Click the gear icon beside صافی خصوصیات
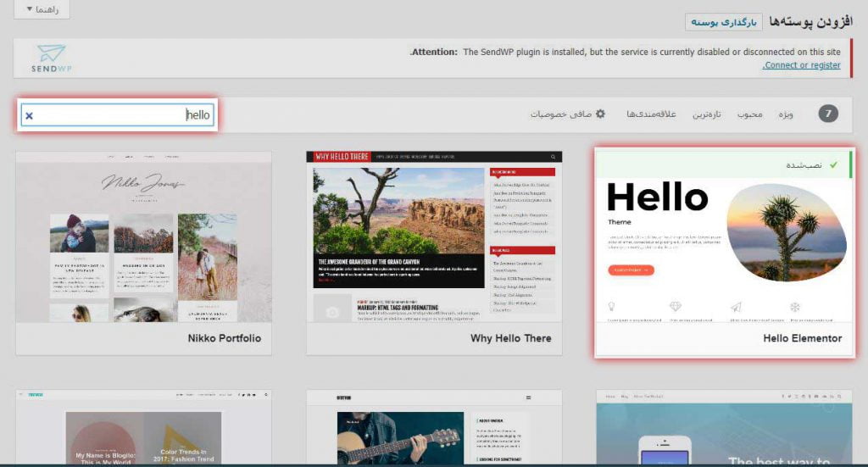 (600, 114)
